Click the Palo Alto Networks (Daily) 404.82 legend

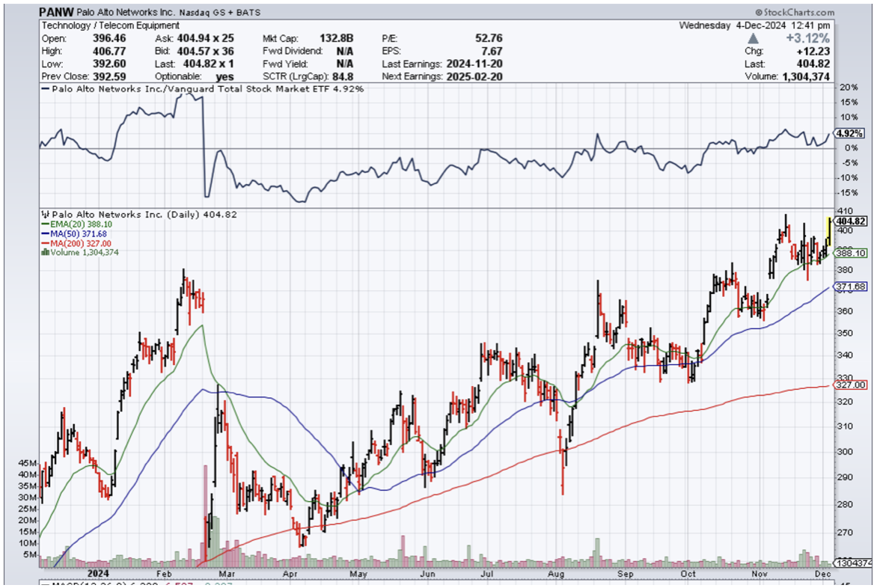(141, 214)
